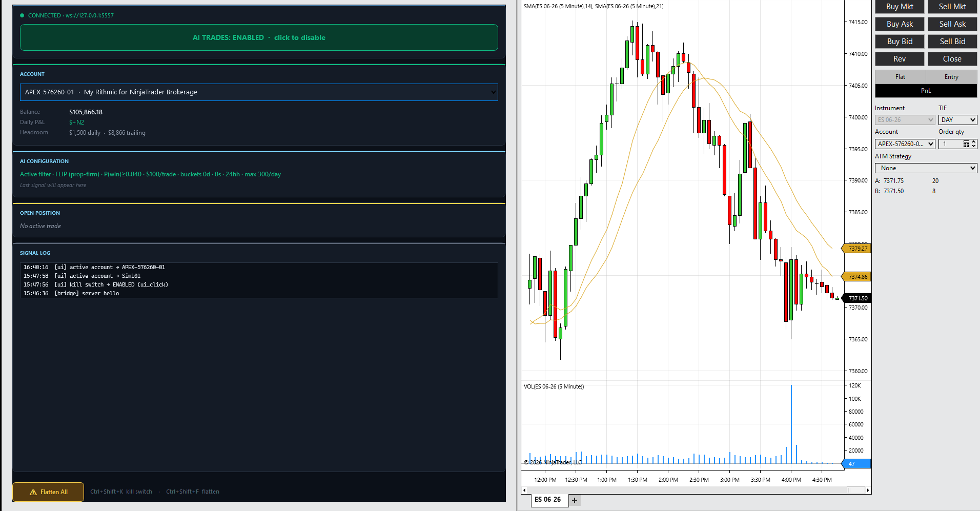Click the chart scrollbar right arrow

(x=868, y=490)
